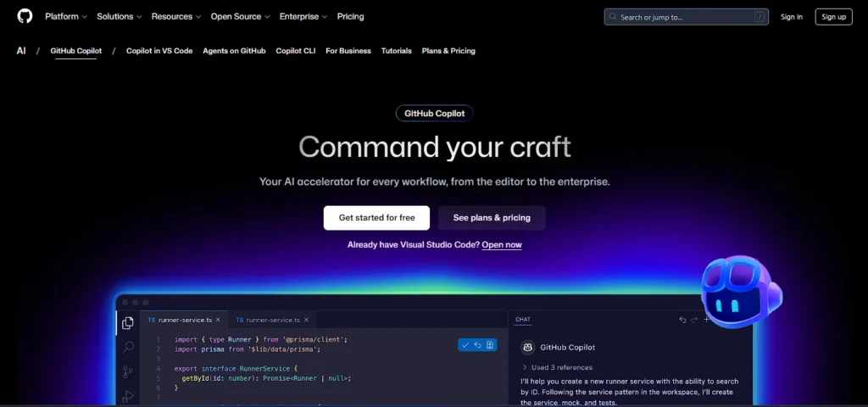The width and height of the screenshot is (868, 407).
Task: Click the getById code line
Action: [266, 378]
